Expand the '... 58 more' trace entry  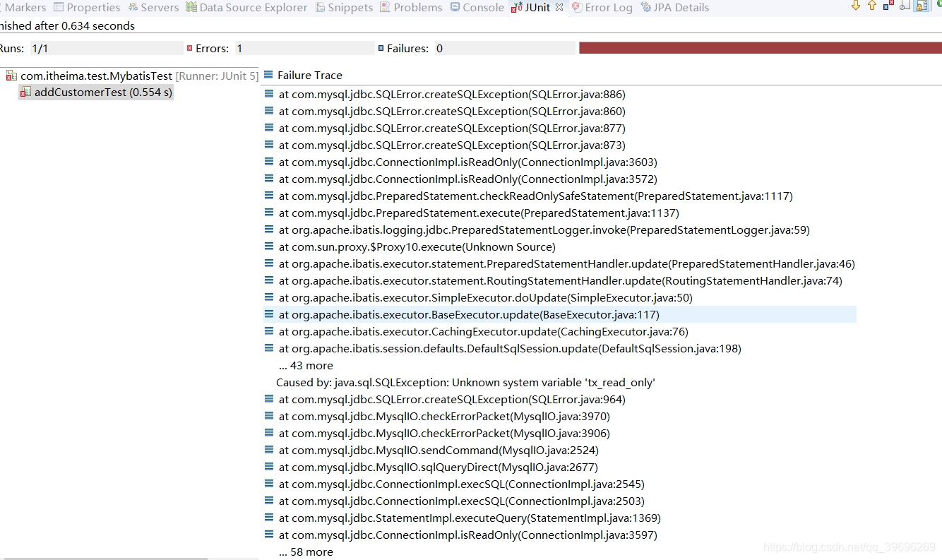(x=305, y=552)
